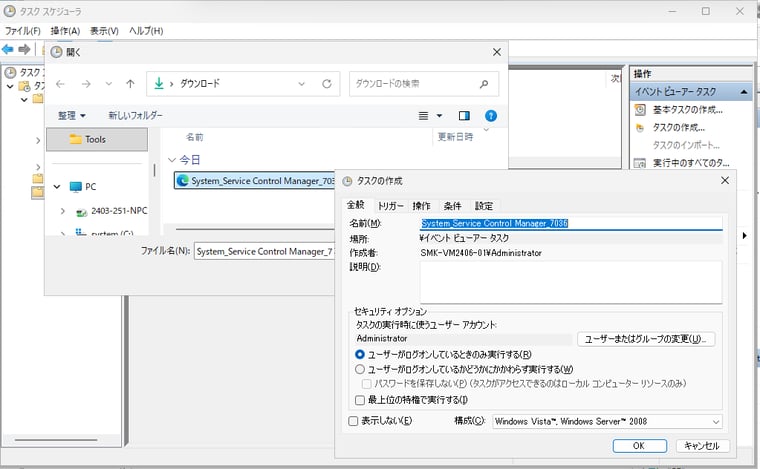Go forward in the Open dialog navigation
Viewport: 760px width, 469px height.
pyautogui.click(x=86, y=84)
